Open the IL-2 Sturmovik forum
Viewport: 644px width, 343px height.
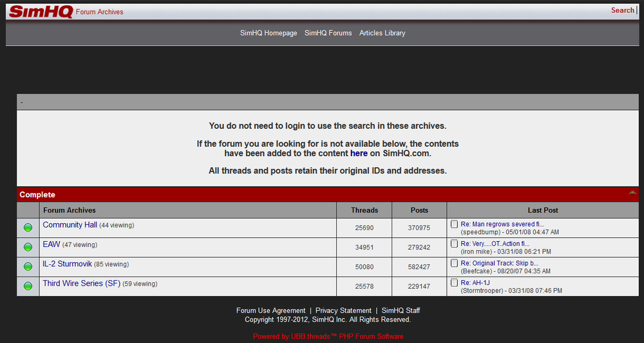click(67, 264)
